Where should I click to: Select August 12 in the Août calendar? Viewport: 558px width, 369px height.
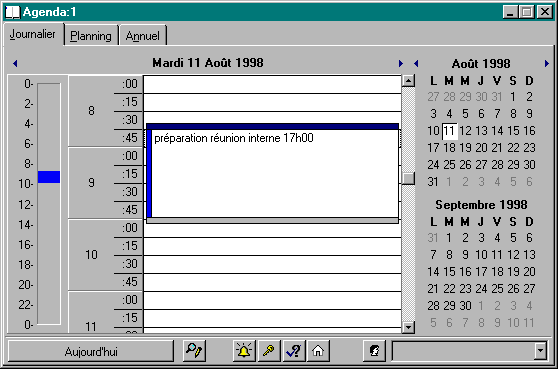pos(465,131)
